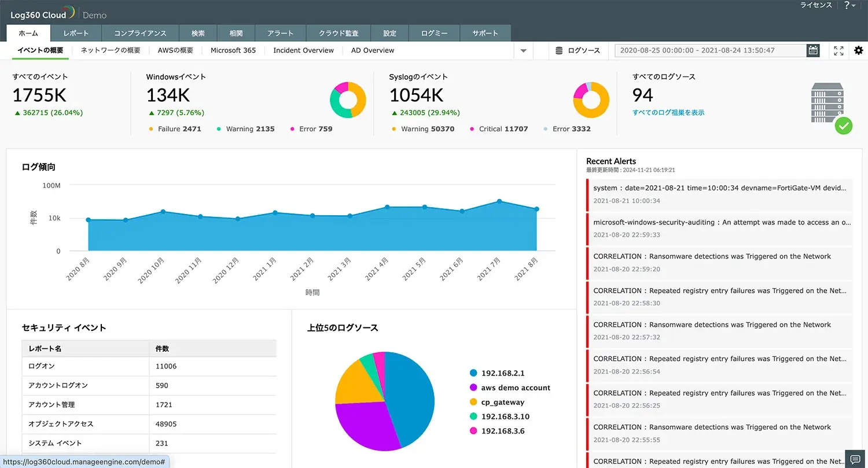
Task: Toggle the 192.168.3.6 pie legend
Action: 497,431
